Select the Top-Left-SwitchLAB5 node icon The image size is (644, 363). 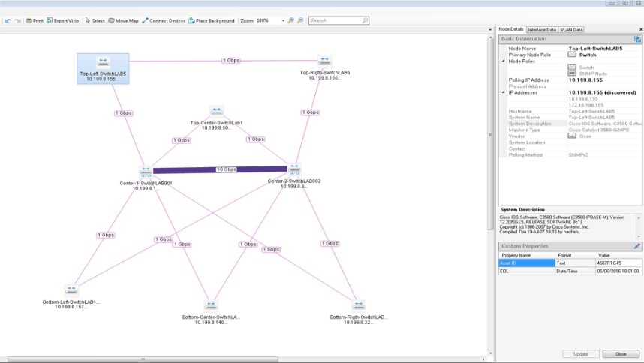tap(103, 62)
